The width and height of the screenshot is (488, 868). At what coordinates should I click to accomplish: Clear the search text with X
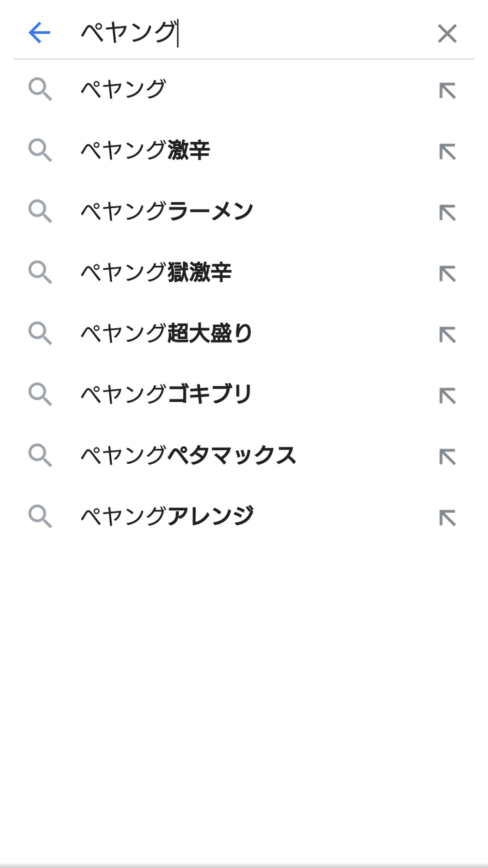tap(447, 33)
